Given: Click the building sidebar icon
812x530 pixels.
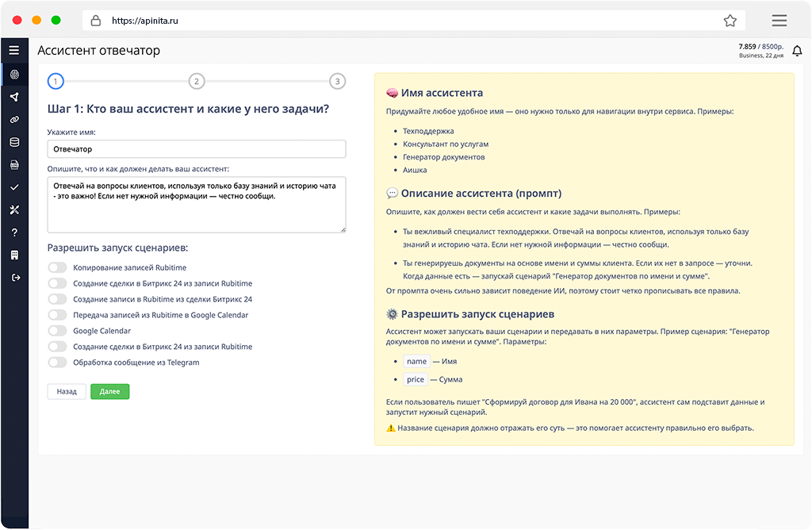Looking at the screenshot, I should 13,255.
